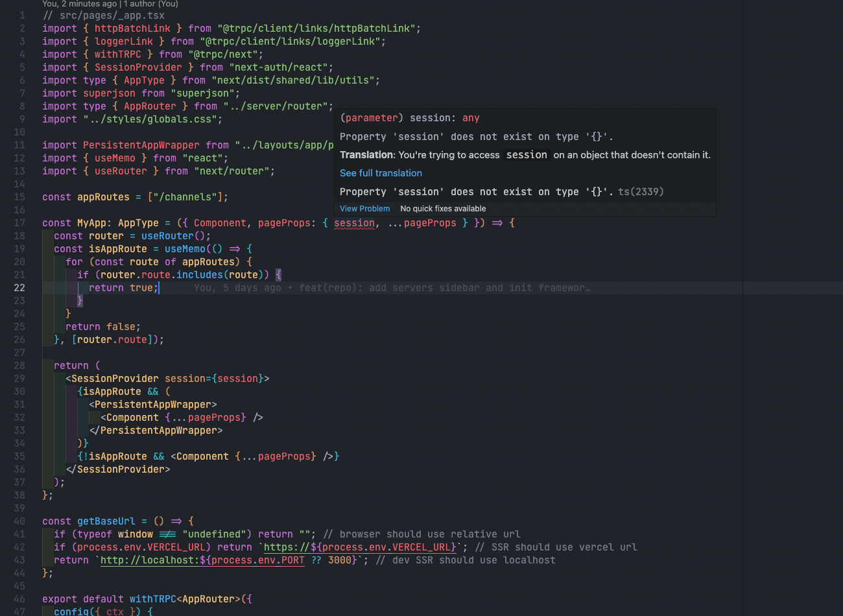Click the opening <PersistentAppWrapper> tag
This screenshot has height=616, width=843.
(153, 405)
